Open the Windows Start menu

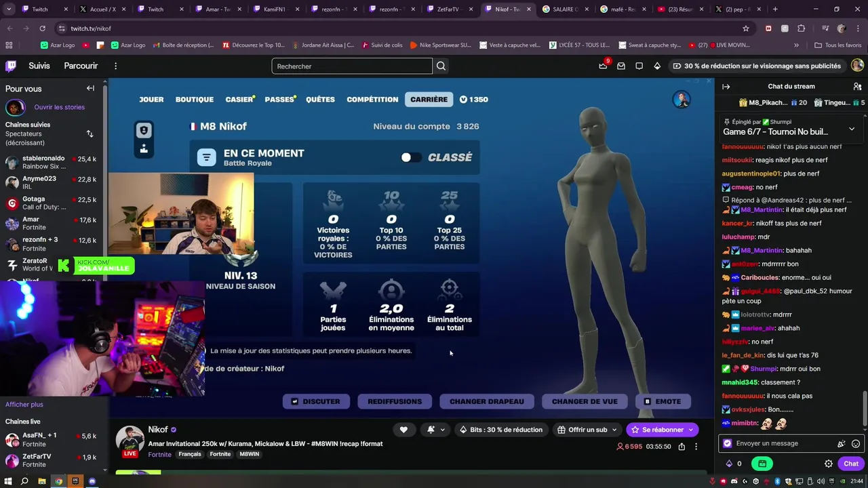click(8, 481)
